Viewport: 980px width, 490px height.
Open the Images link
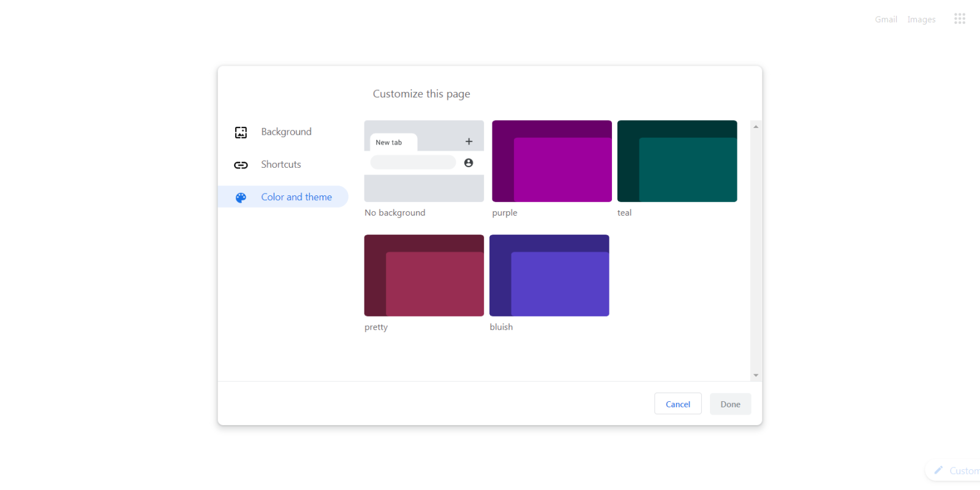(x=921, y=20)
